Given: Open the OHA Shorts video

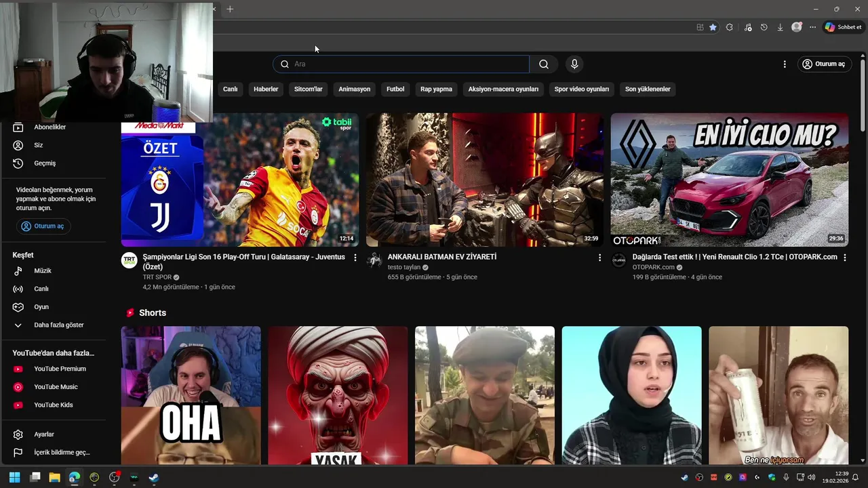Looking at the screenshot, I should [x=191, y=396].
